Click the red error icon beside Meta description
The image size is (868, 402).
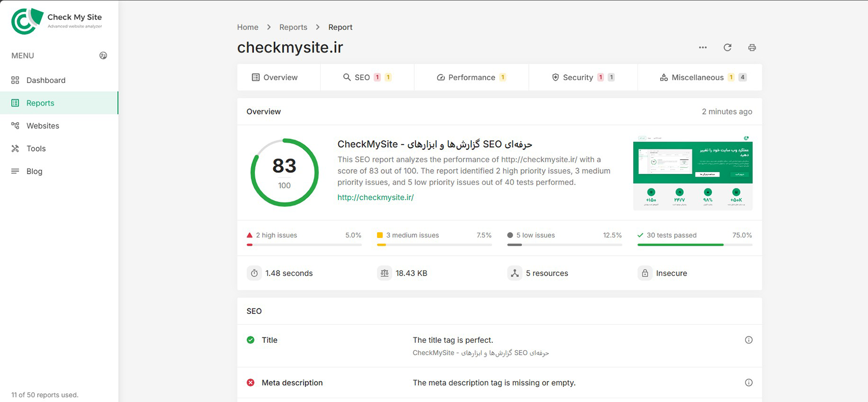[251, 383]
